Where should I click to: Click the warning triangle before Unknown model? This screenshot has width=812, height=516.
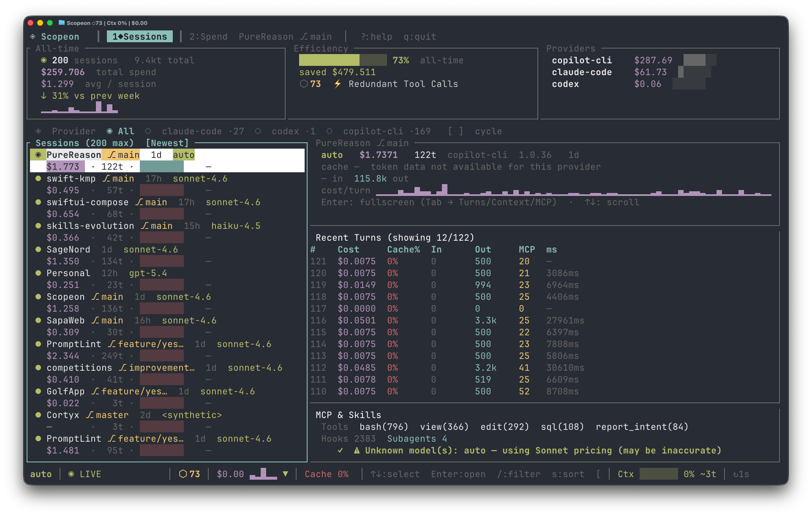coord(357,451)
